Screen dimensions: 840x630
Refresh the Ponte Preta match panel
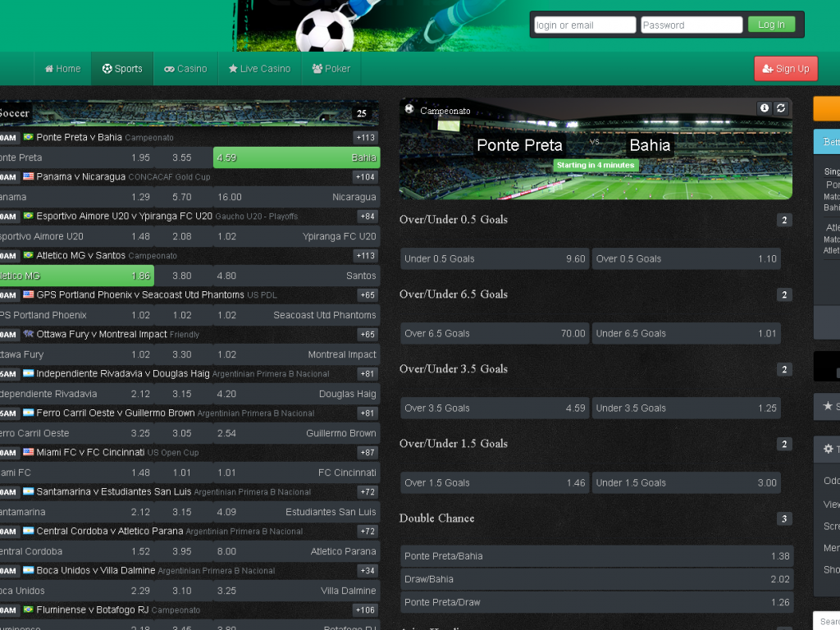[x=781, y=108]
